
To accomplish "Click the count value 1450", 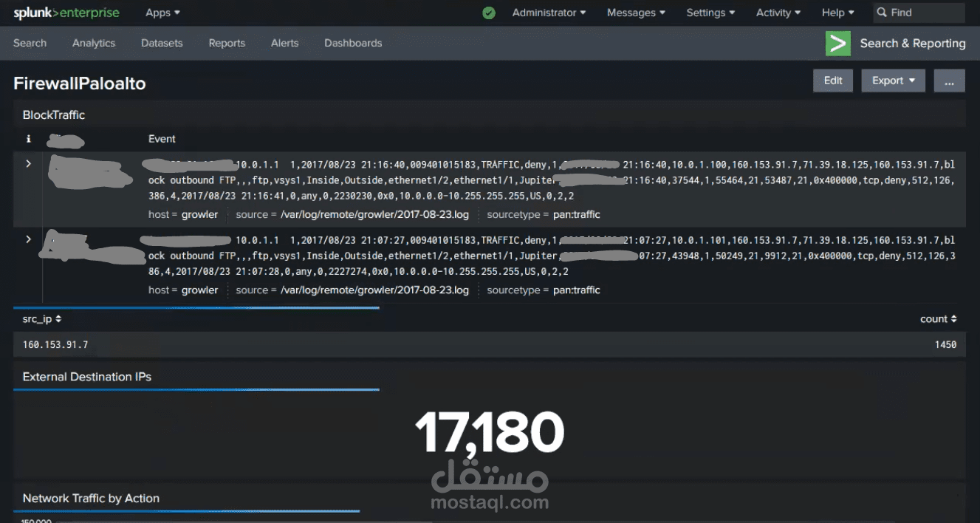I will 945,344.
